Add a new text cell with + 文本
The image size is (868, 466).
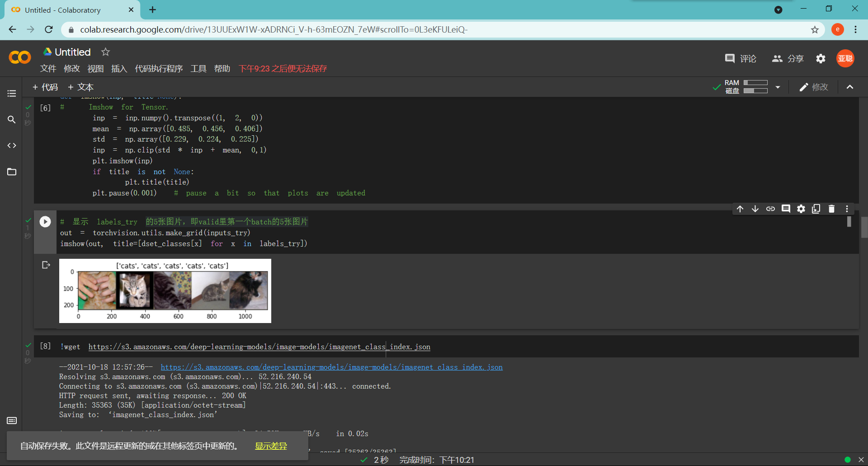[80, 87]
